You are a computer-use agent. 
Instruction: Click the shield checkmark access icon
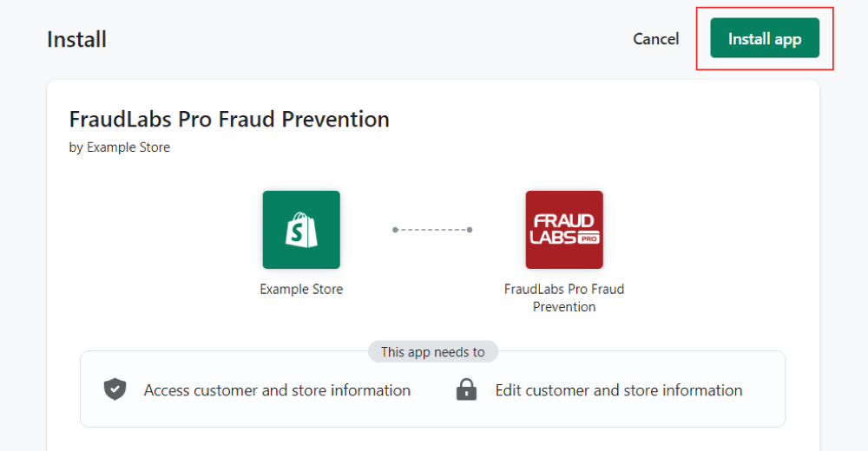[x=115, y=389]
